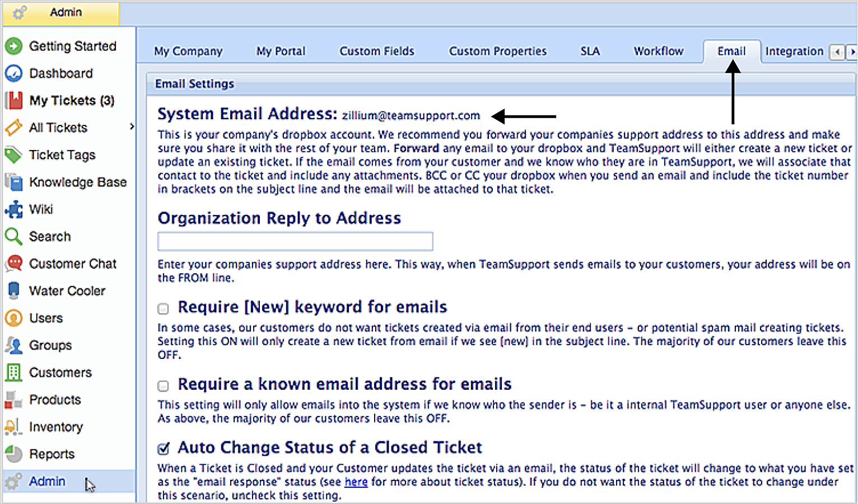
Task: Click the Search magnifier icon
Action: (13, 236)
